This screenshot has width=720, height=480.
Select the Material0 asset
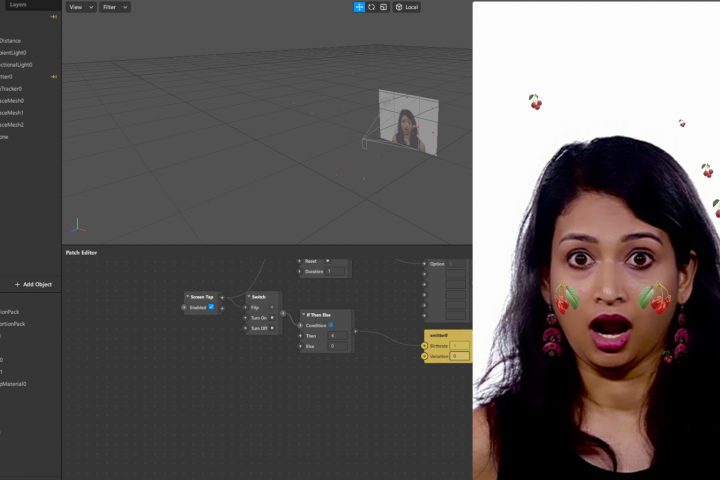coord(13,384)
